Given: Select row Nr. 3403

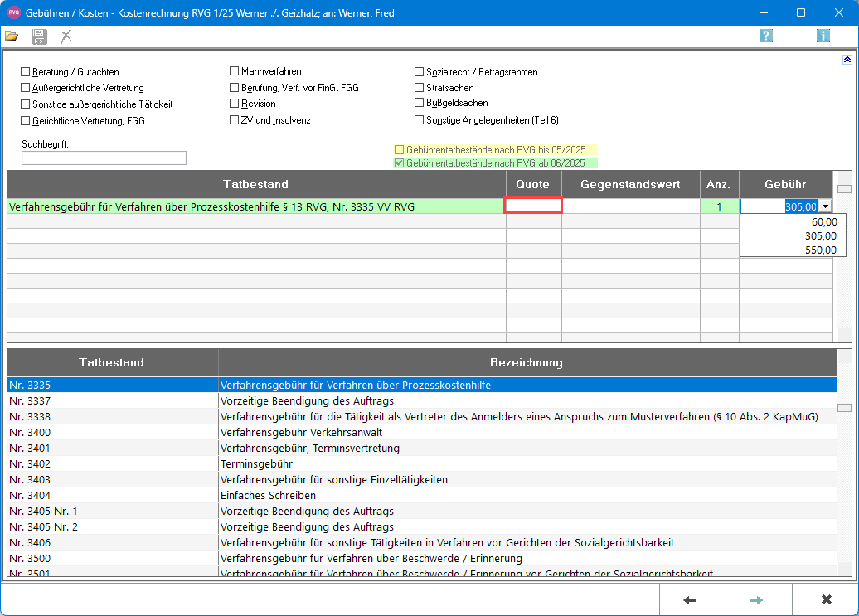Looking at the screenshot, I should click(x=422, y=480).
